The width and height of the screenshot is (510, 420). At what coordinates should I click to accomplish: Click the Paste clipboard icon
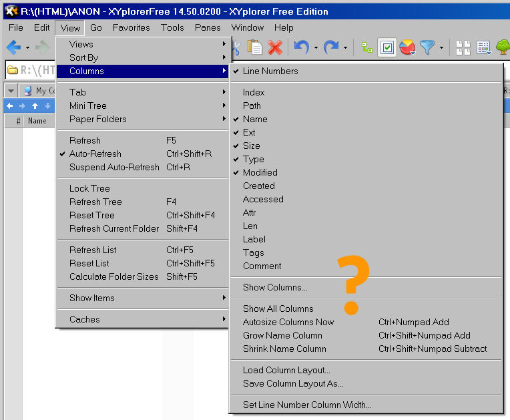point(255,47)
